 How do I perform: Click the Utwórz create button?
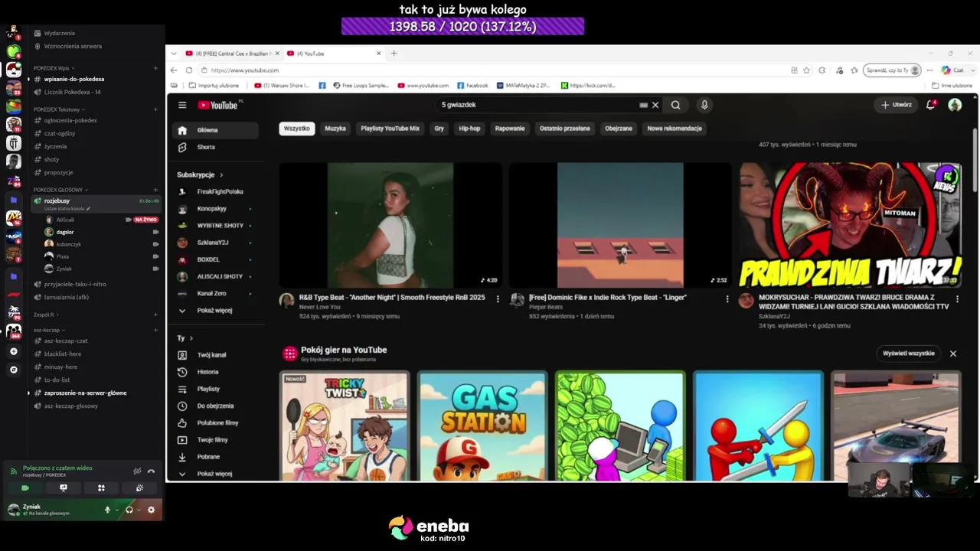pos(897,105)
